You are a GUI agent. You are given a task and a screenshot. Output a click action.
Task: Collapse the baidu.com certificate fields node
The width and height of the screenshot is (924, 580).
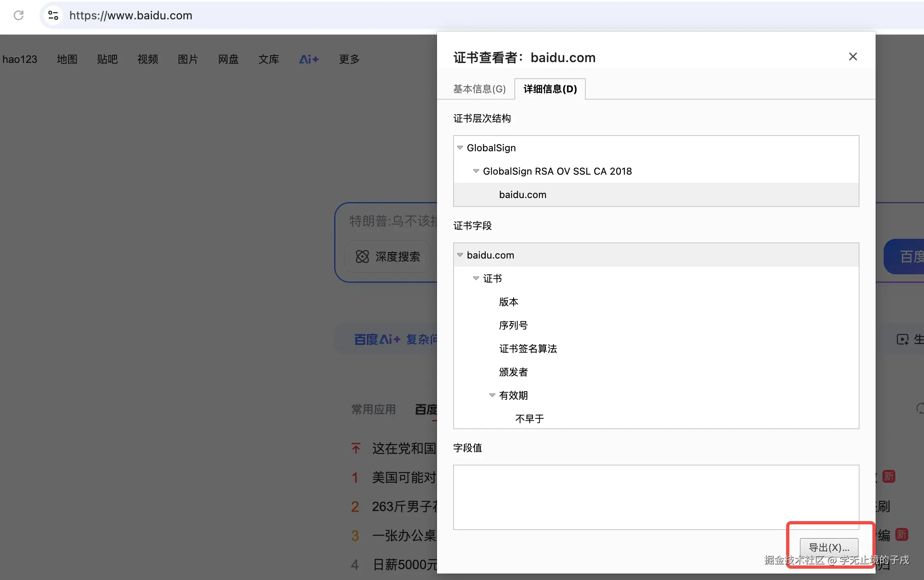(460, 255)
